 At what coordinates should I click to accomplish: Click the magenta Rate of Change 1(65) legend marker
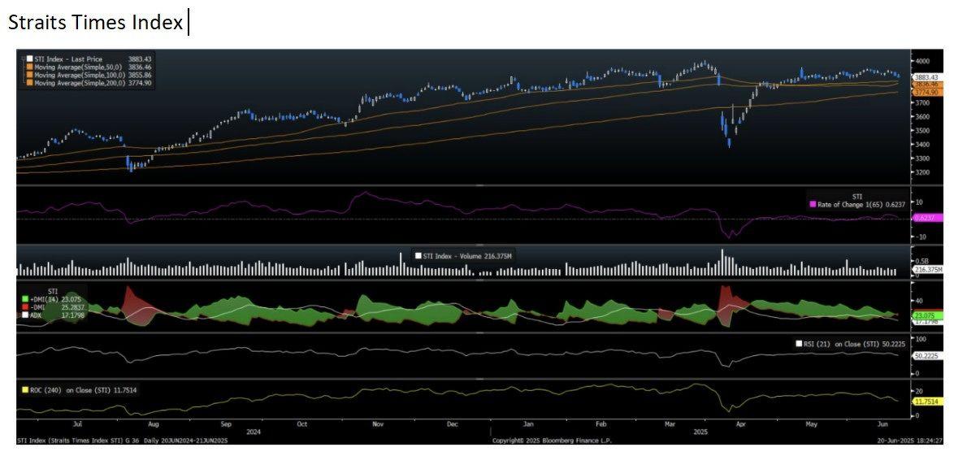click(x=813, y=204)
